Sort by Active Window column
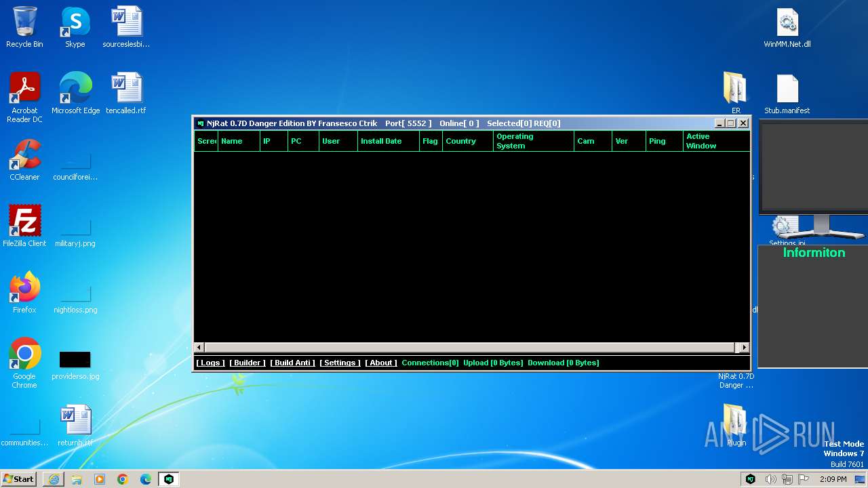The image size is (868, 488). [716, 141]
